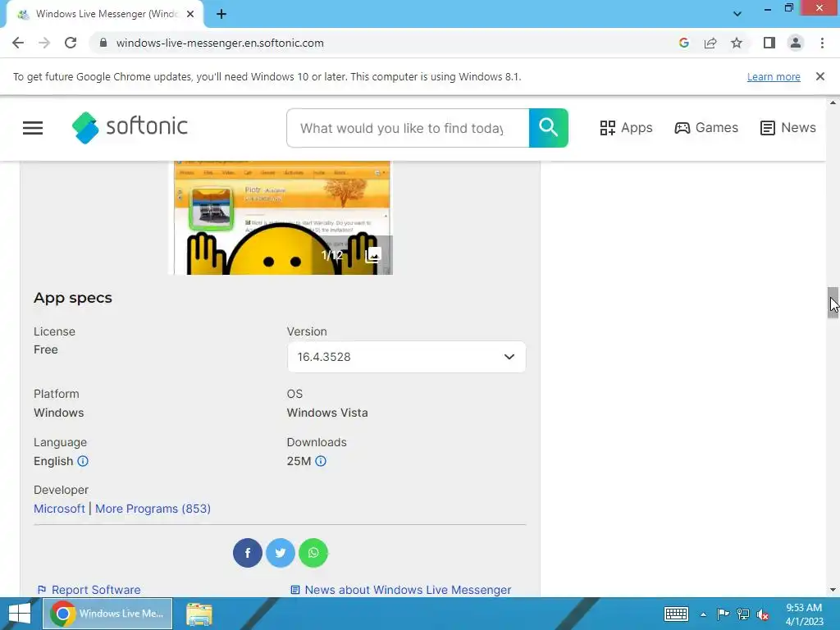Click the English language info icon

pyautogui.click(x=83, y=461)
